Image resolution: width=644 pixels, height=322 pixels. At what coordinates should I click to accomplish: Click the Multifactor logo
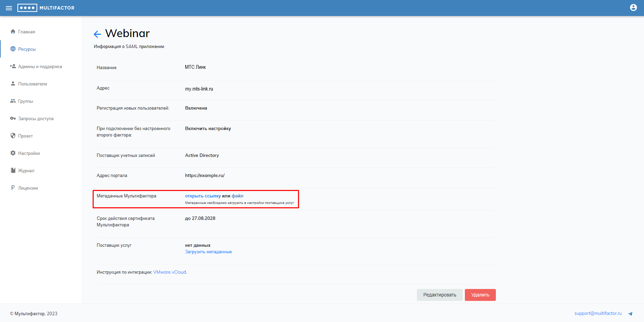(46, 8)
